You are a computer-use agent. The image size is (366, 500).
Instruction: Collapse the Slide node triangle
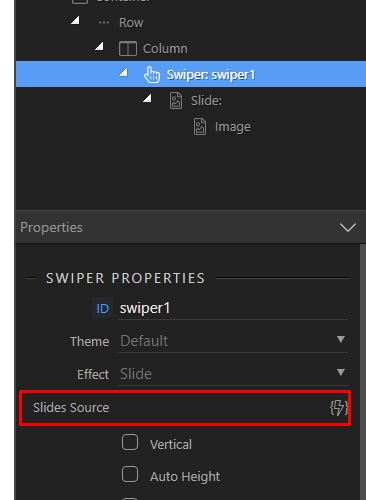click(147, 98)
